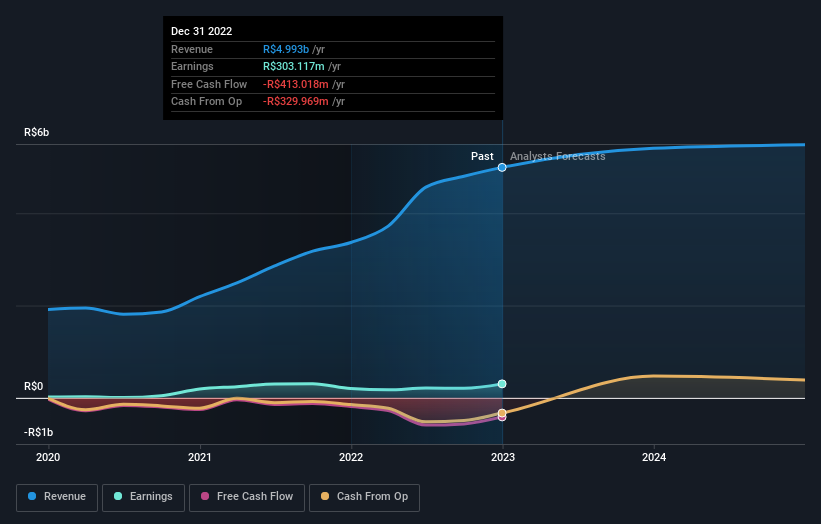Toggle the Earnings legend series
Viewport: 821px width, 524px height.
tap(143, 497)
